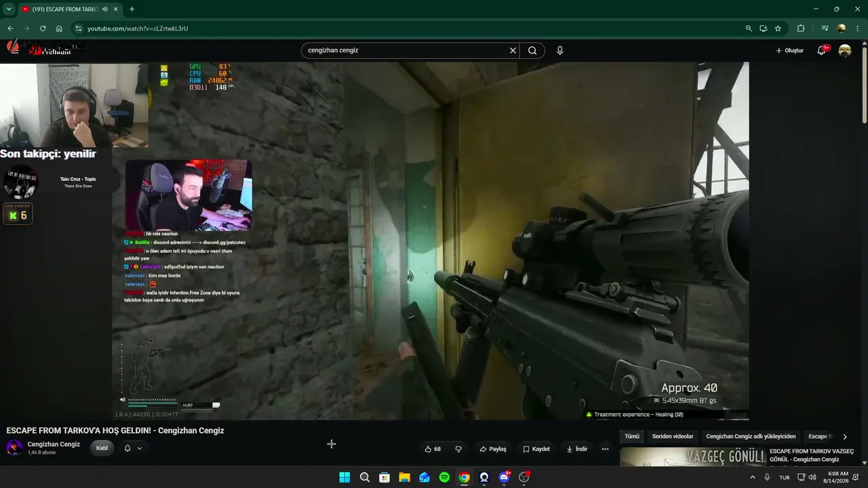Open the browser extensions menu
This screenshot has width=868, height=488.
pos(801,28)
